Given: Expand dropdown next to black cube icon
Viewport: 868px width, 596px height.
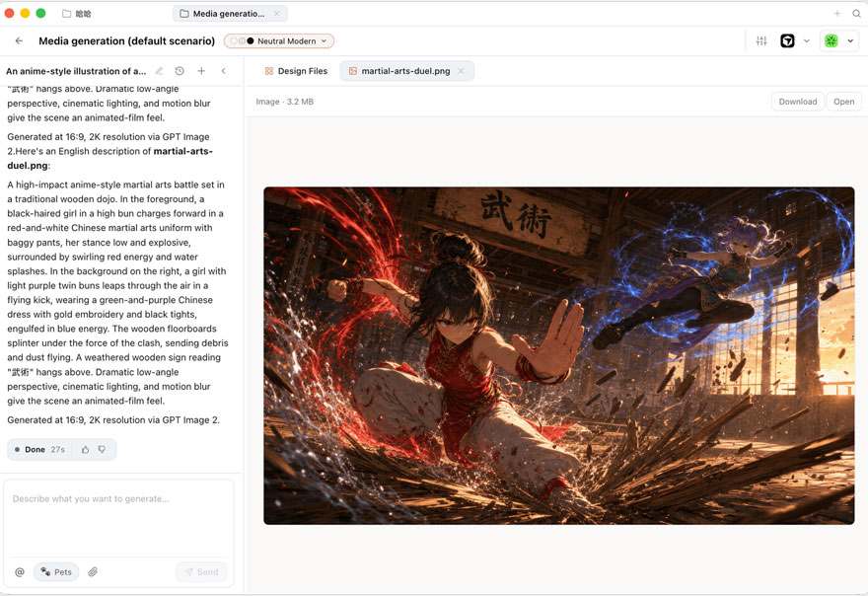Looking at the screenshot, I should [807, 41].
